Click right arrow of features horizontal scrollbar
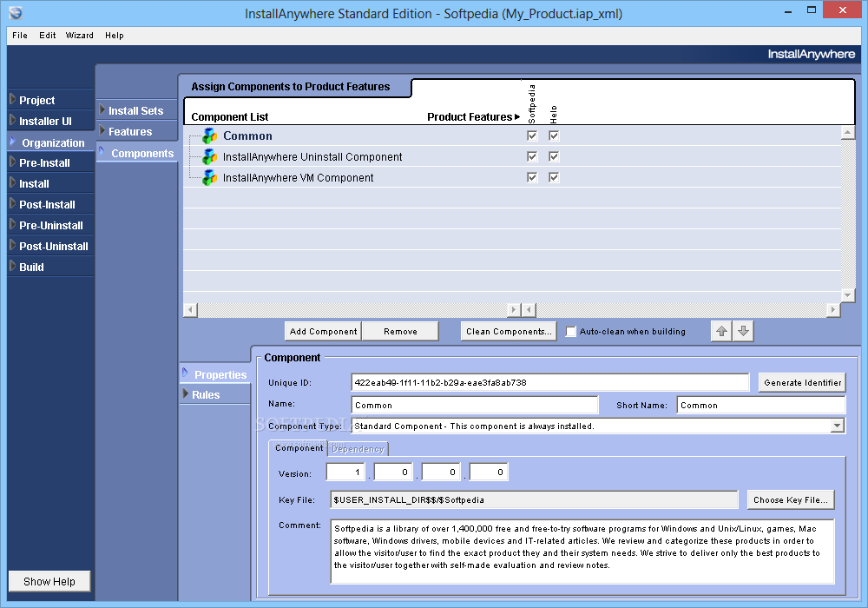Screen dimensions: 868x608 (833, 309)
